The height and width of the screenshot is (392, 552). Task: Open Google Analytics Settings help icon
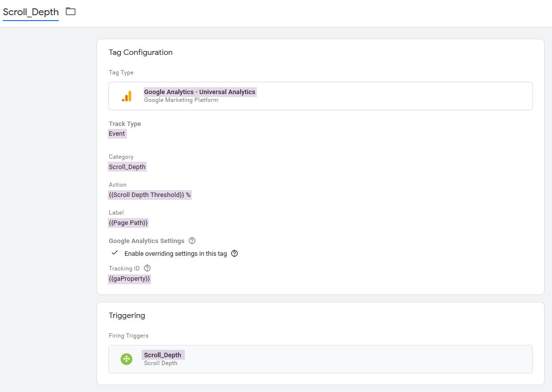192,241
